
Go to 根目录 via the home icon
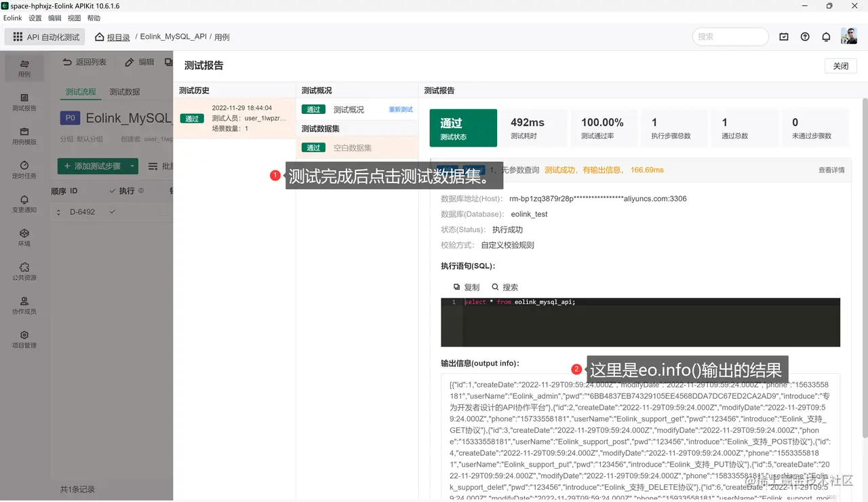[x=100, y=37]
